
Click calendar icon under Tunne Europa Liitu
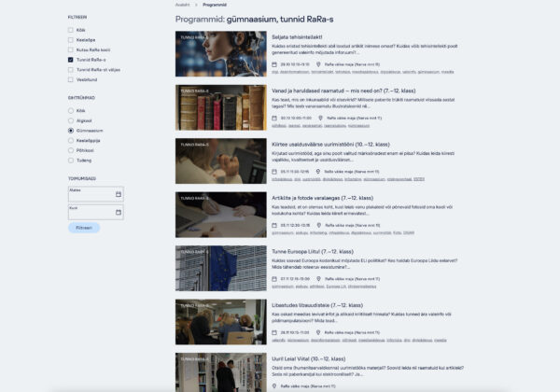click(x=273, y=278)
